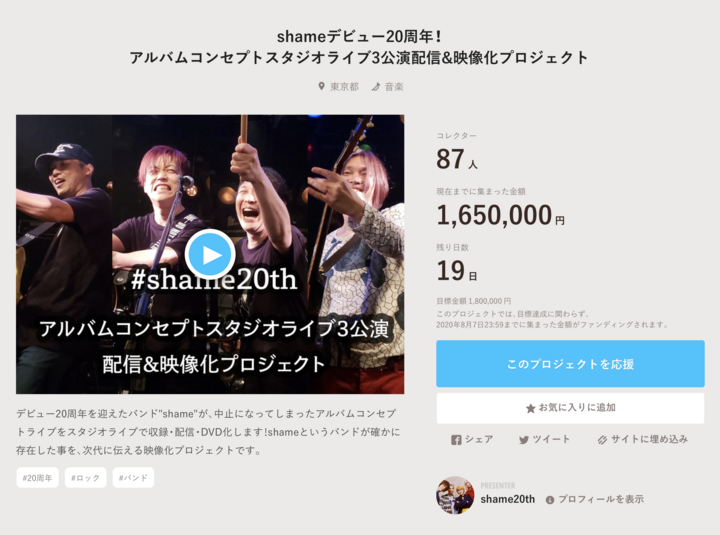The height and width of the screenshot is (535, 720).
Task: Click the Twitter bird icon
Action: [x=523, y=440]
